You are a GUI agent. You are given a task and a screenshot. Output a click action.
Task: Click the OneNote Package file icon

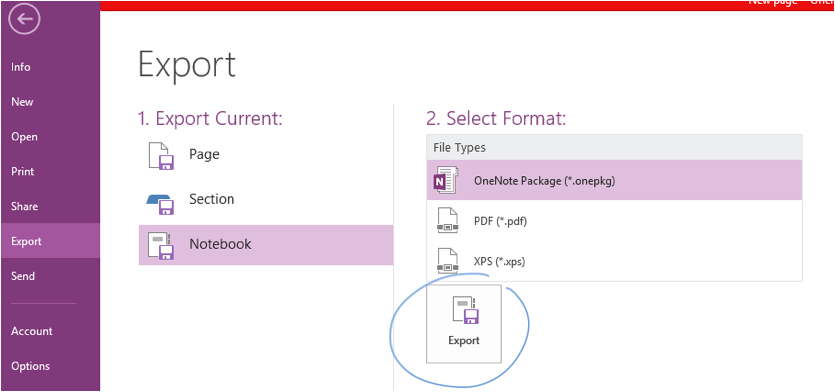(446, 181)
